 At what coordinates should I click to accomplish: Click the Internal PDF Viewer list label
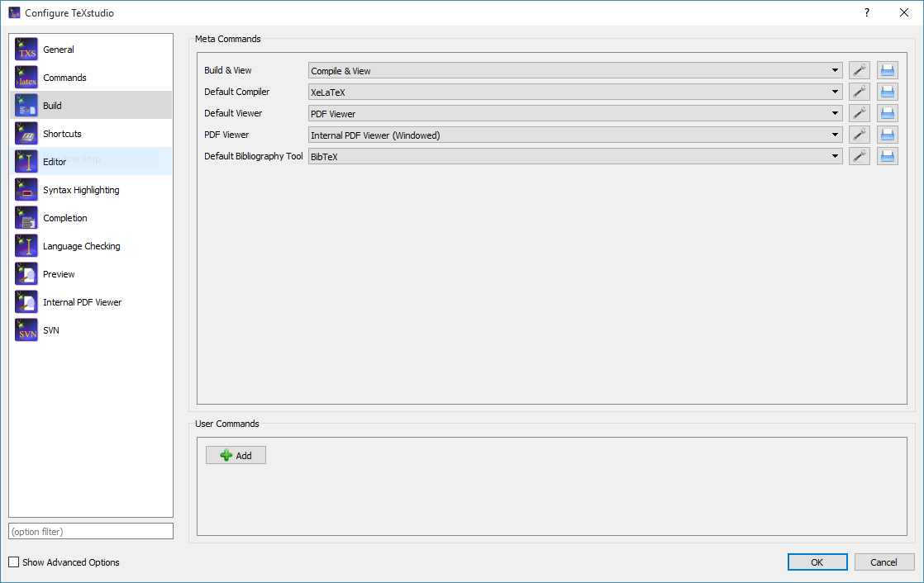(82, 302)
